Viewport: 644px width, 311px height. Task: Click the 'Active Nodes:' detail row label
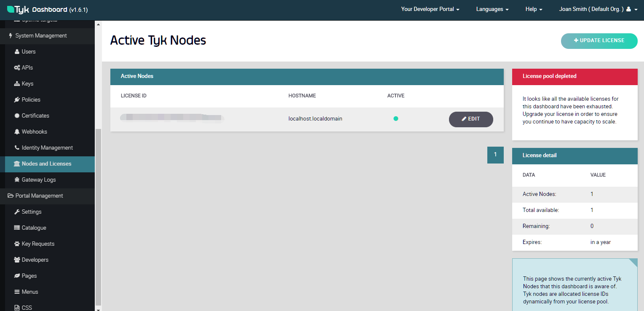pos(540,194)
